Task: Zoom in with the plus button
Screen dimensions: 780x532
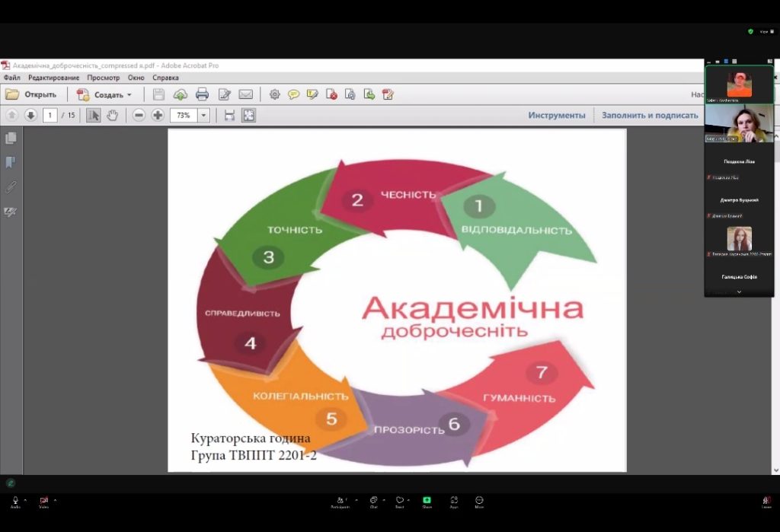Action: click(158, 116)
